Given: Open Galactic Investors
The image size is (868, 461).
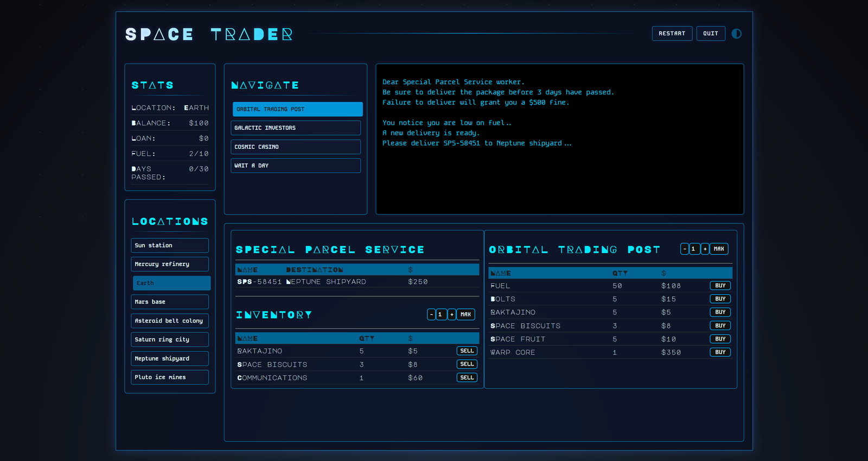Looking at the screenshot, I should pos(296,128).
